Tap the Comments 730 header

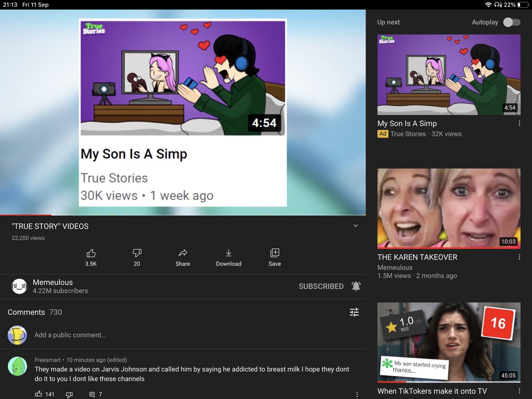tap(35, 312)
